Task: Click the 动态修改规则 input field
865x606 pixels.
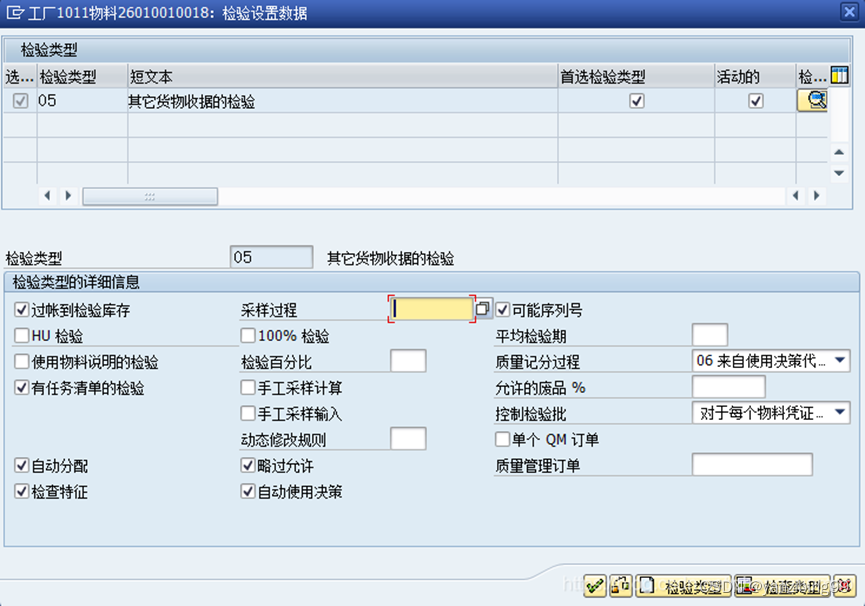Action: (408, 438)
